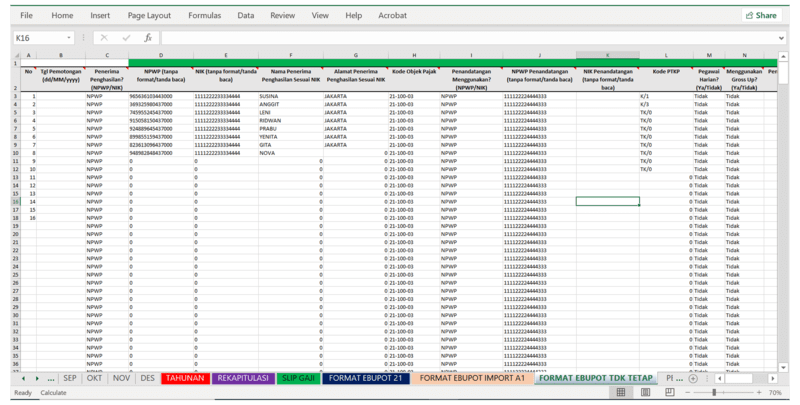Screen dimensions: 800x405
Task: Select the cell containing RIDWAN
Action: pyautogui.click(x=291, y=120)
